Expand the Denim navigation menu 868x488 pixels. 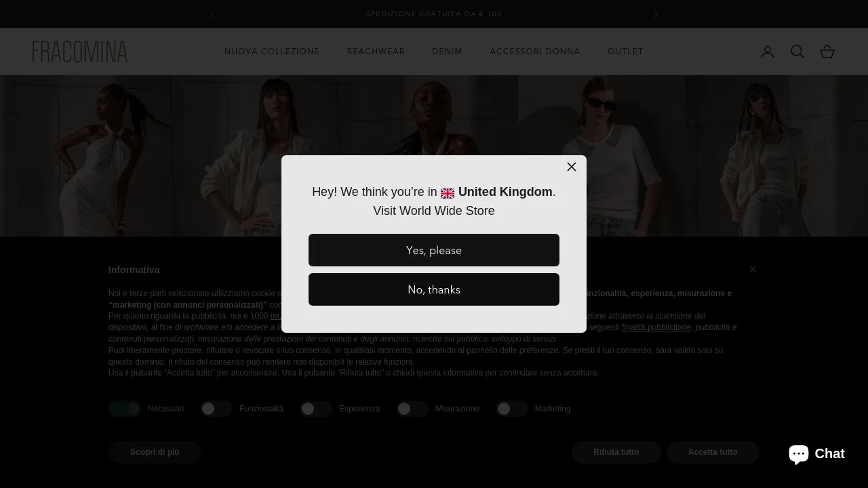coord(447,52)
